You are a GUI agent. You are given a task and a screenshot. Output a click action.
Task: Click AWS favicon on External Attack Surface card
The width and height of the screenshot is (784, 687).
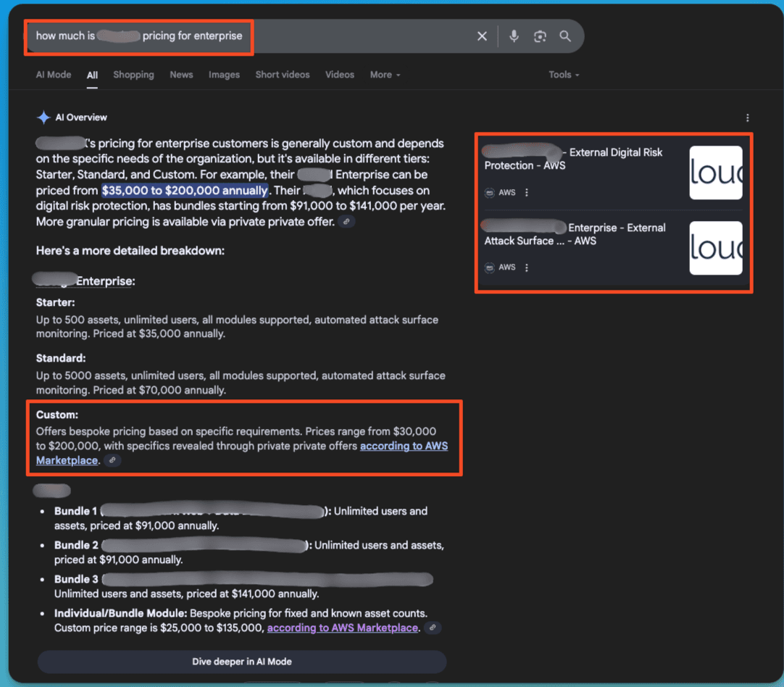click(490, 268)
